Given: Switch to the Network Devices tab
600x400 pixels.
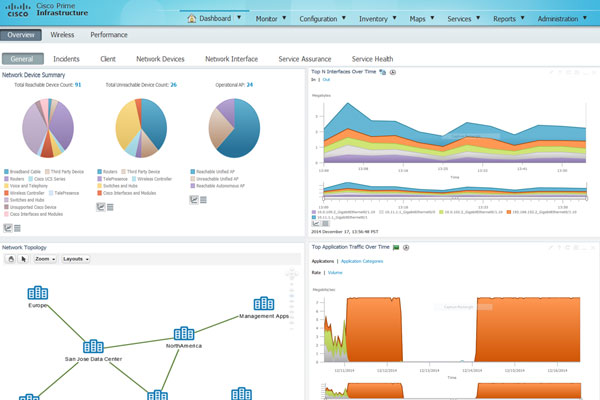Looking at the screenshot, I should (x=160, y=59).
